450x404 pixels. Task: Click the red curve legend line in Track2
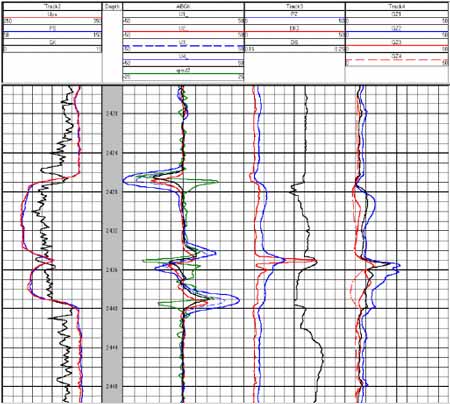[52, 18]
